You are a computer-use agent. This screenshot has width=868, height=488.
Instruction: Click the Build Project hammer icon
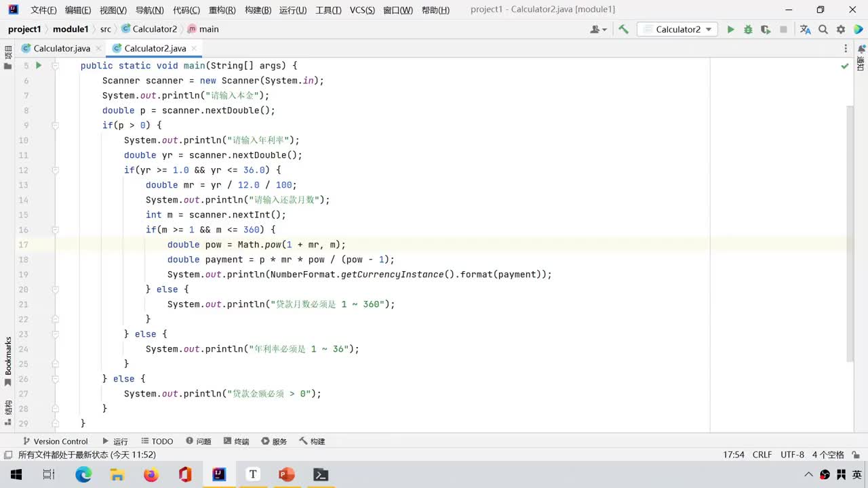pyautogui.click(x=623, y=29)
